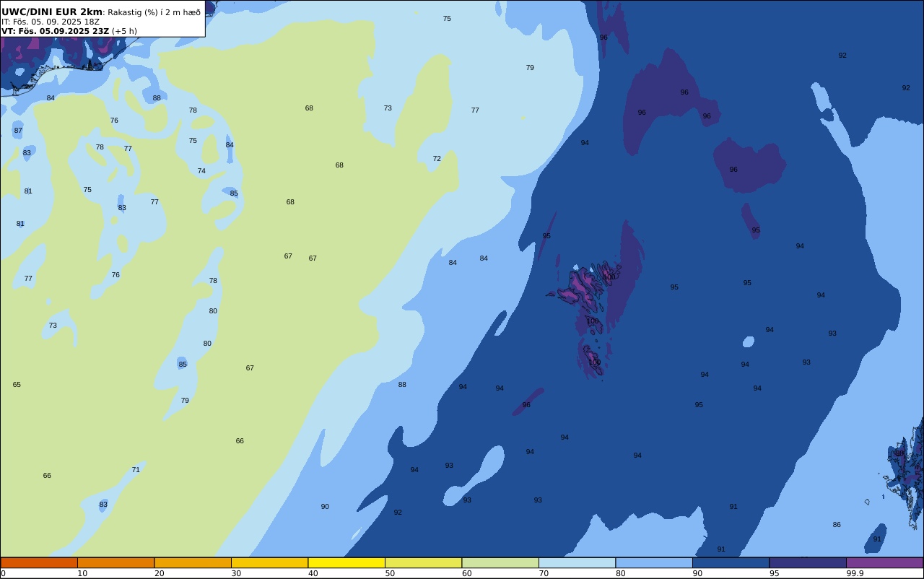Click the map humidity value '74'
This screenshot has width=924, height=579.
[201, 171]
